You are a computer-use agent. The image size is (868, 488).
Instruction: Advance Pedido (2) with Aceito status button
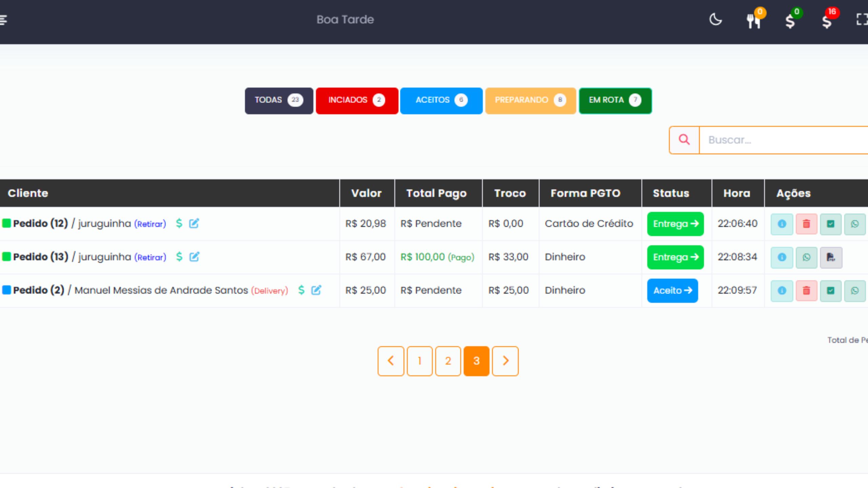pyautogui.click(x=672, y=290)
